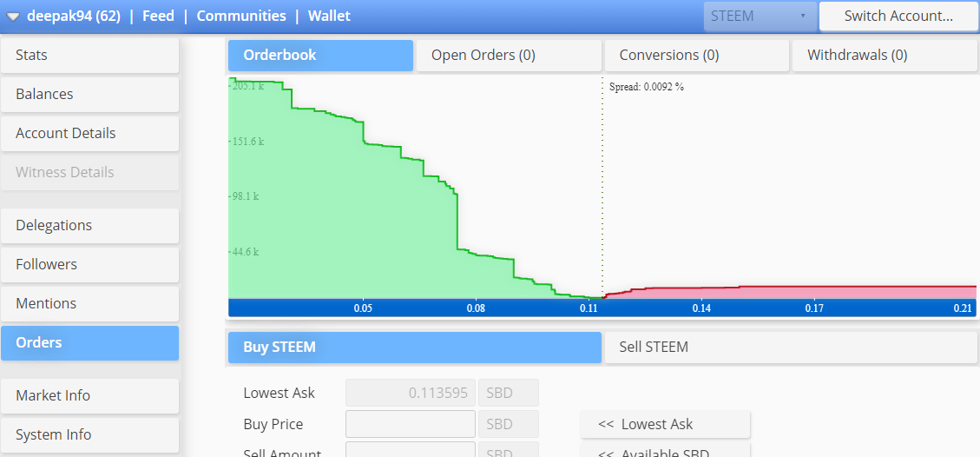The width and height of the screenshot is (980, 457).
Task: Switch to the Open Orders tab
Action: pos(509,56)
